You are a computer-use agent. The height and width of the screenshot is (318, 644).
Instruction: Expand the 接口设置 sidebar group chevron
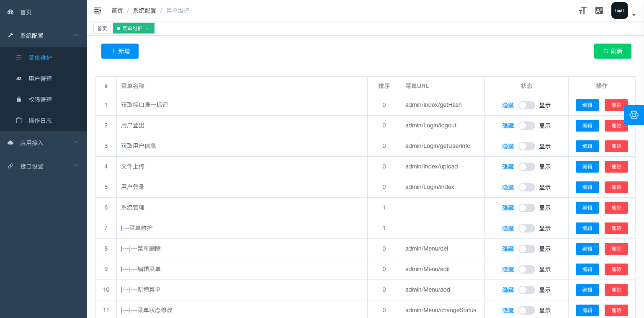pyautogui.click(x=76, y=166)
